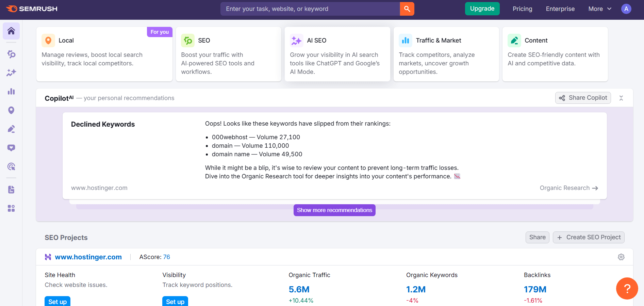Open the orange help question-mark button
The width and height of the screenshot is (644, 306).
click(627, 289)
